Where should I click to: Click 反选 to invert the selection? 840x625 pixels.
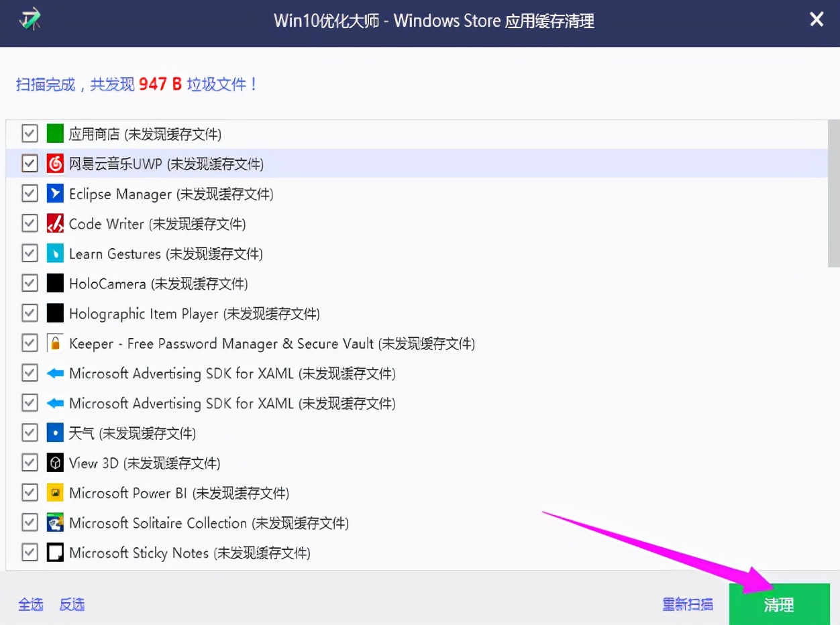[x=71, y=604]
